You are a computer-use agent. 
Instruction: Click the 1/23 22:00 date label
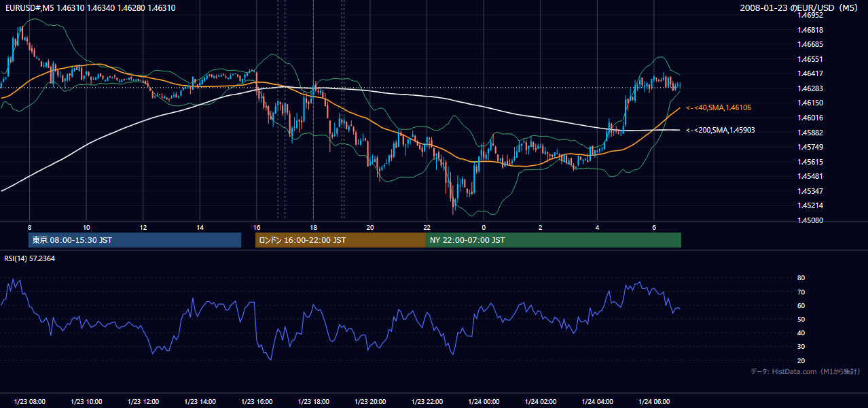tap(427, 401)
